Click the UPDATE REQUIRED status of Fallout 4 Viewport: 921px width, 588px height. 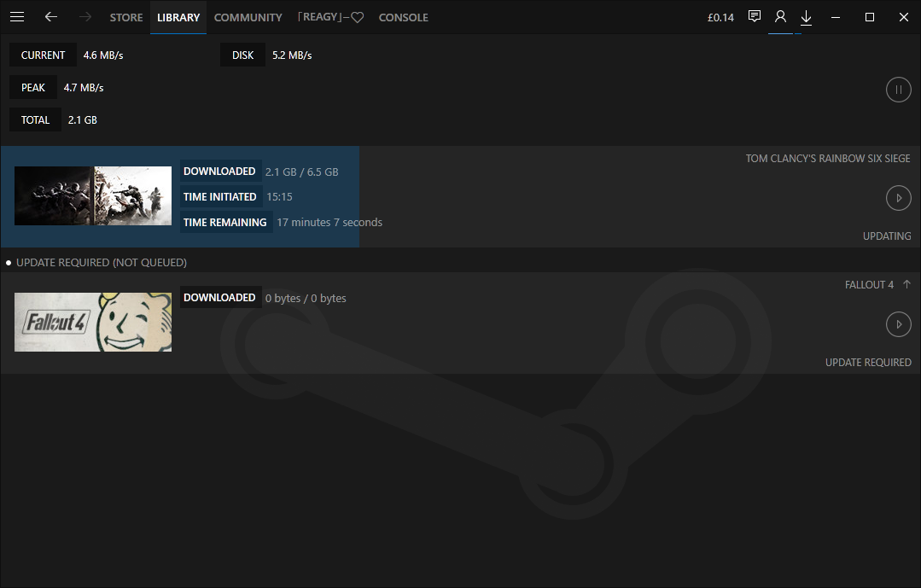(x=868, y=362)
